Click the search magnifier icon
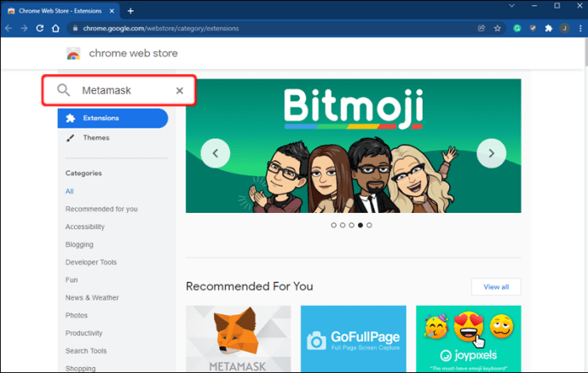The height and width of the screenshot is (373, 588). pyautogui.click(x=63, y=90)
